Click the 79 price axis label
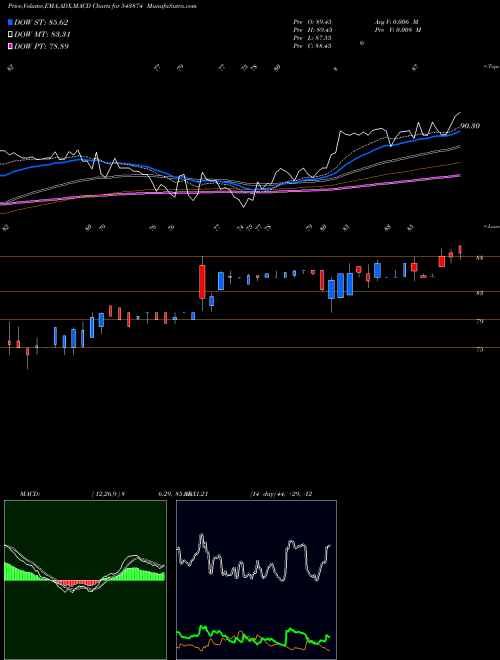The image size is (500, 660). coord(479,322)
